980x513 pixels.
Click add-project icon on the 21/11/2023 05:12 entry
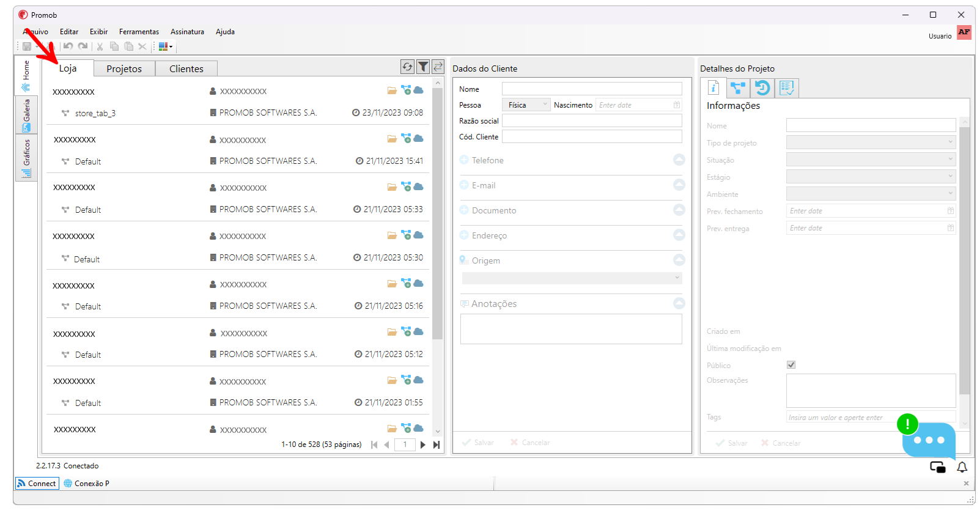click(x=406, y=331)
